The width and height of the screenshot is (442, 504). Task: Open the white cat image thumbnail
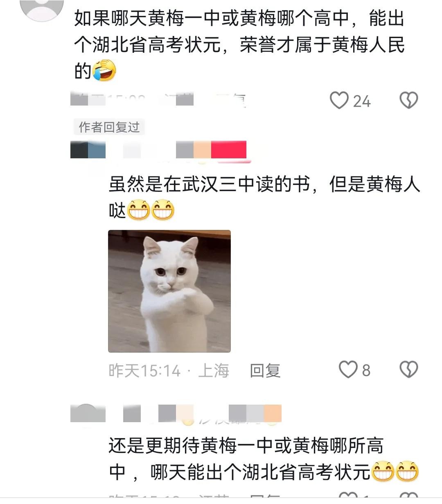[169, 291]
